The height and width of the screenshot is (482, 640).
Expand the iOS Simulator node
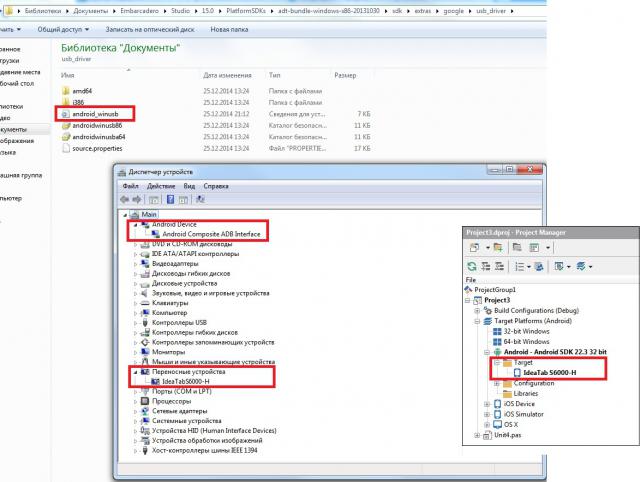487,414
